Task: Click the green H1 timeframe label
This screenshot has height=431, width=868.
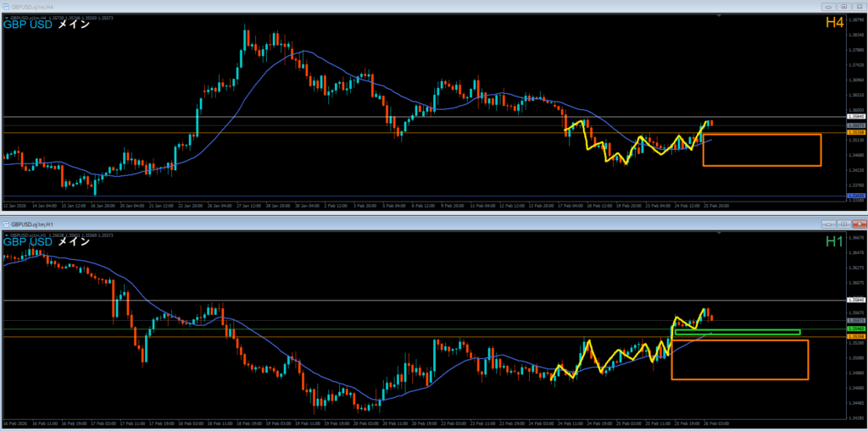Action: tap(834, 242)
